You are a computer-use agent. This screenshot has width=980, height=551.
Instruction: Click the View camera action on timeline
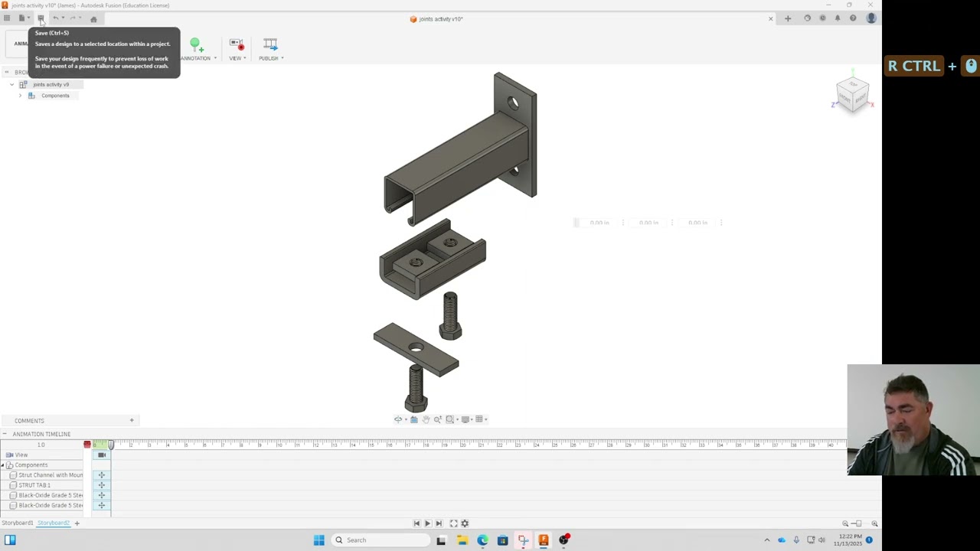[x=102, y=455]
